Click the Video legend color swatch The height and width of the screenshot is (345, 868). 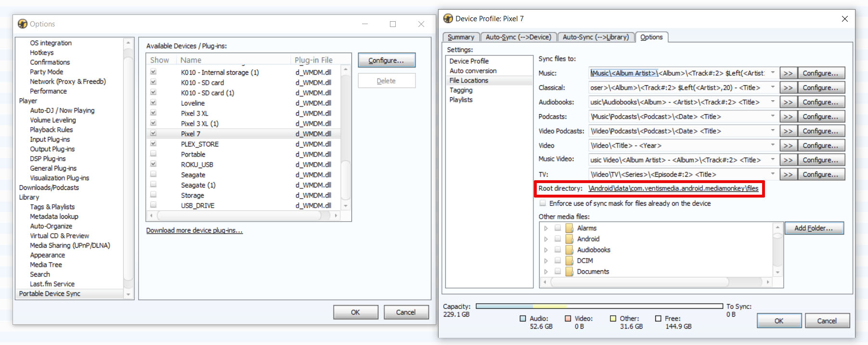click(568, 318)
